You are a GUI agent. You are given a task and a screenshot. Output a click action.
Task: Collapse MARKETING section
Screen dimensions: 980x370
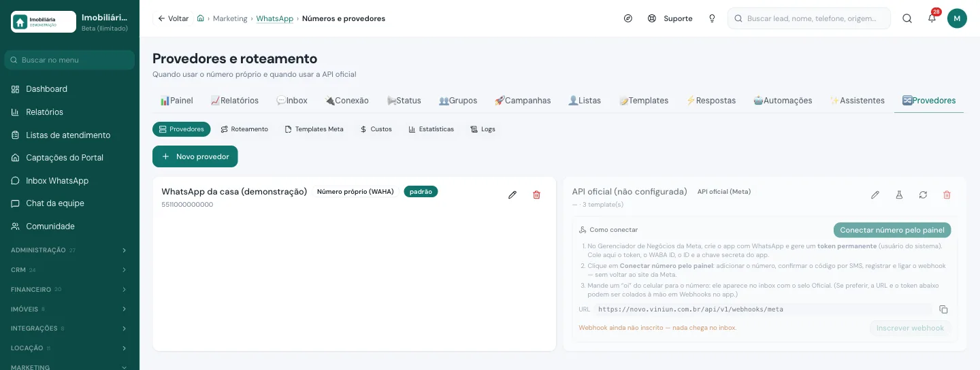[x=69, y=367]
